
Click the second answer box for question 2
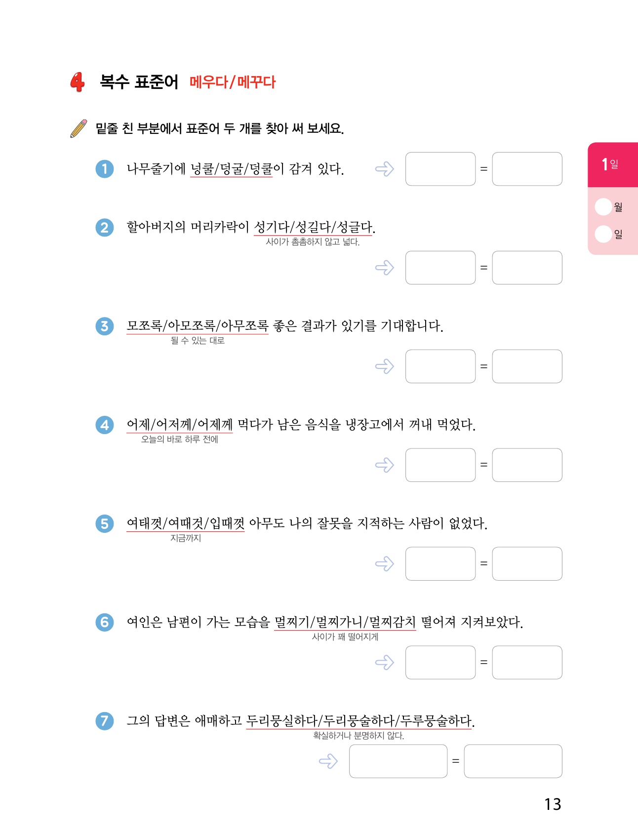[527, 268]
